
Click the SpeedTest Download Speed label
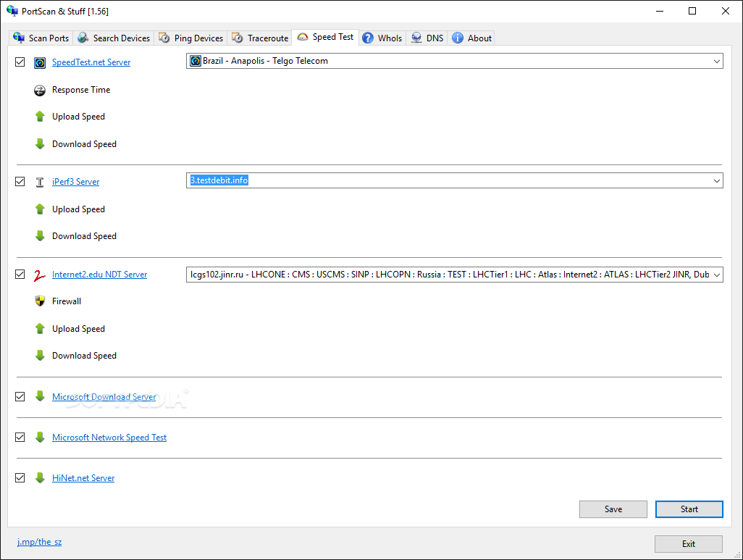coord(84,144)
